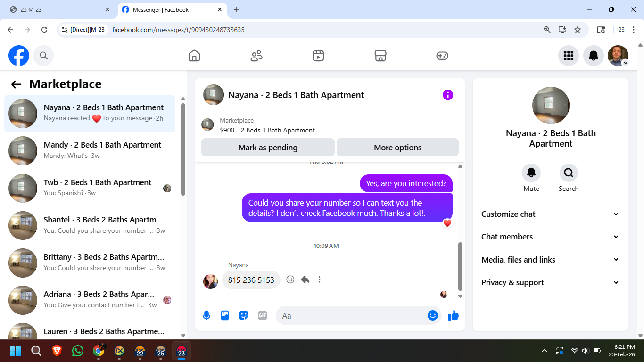Open Windows Start menu
The image size is (644, 362).
[16, 351]
